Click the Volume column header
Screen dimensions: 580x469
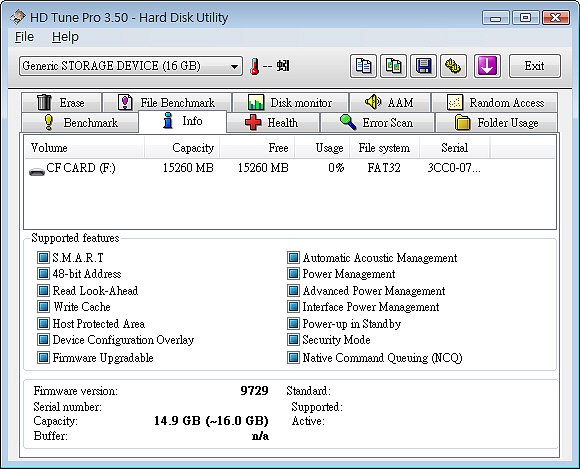tap(85, 148)
